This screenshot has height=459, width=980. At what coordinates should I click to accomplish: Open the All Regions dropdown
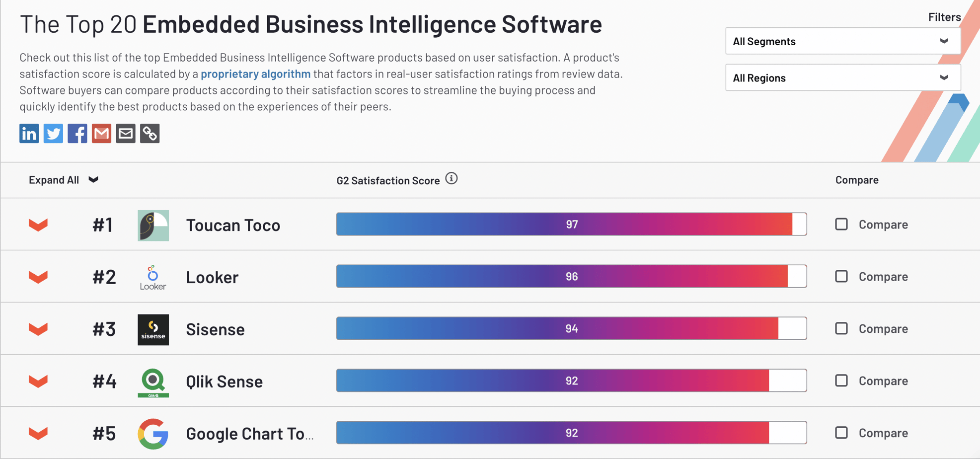(842, 77)
